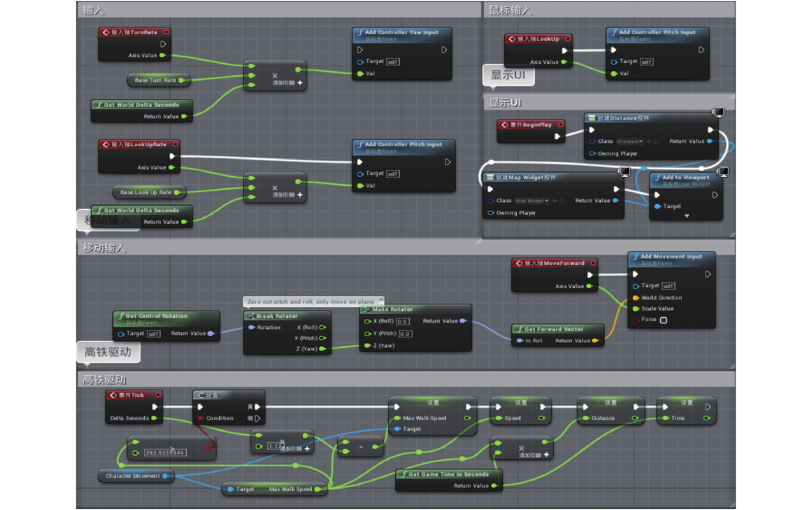Click the 事件Tick event node icon
812x510 pixels.
113,395
